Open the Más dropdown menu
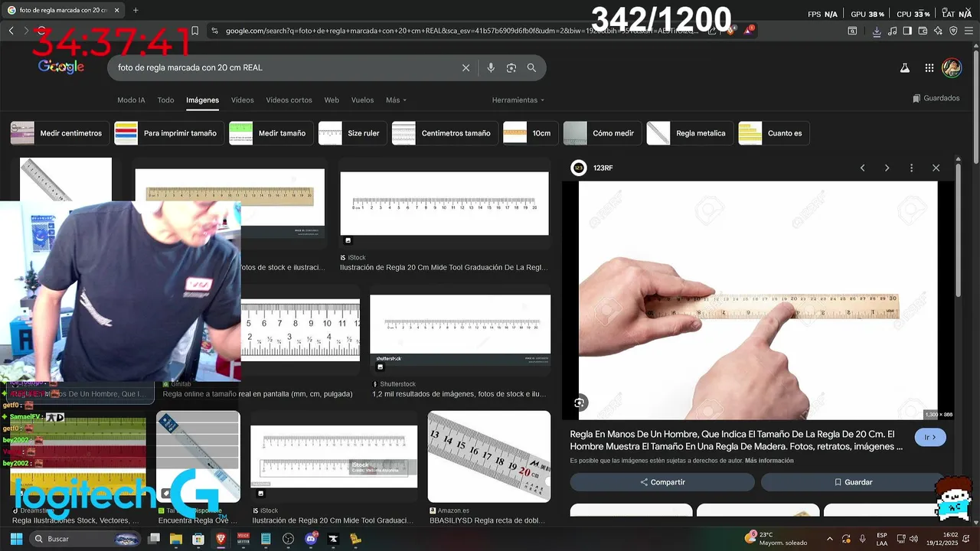The height and width of the screenshot is (551, 980). 396,100
